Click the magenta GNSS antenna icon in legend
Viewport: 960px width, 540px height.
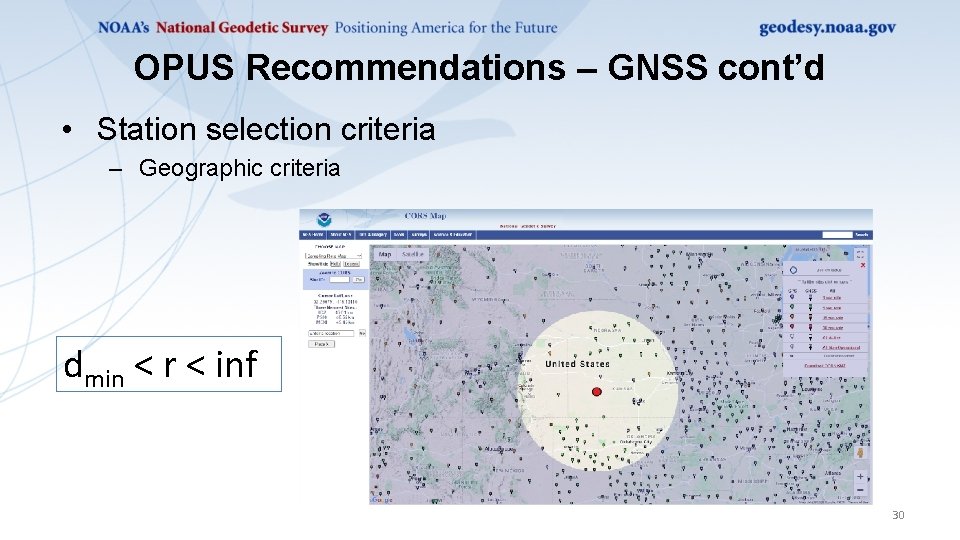tap(810, 328)
